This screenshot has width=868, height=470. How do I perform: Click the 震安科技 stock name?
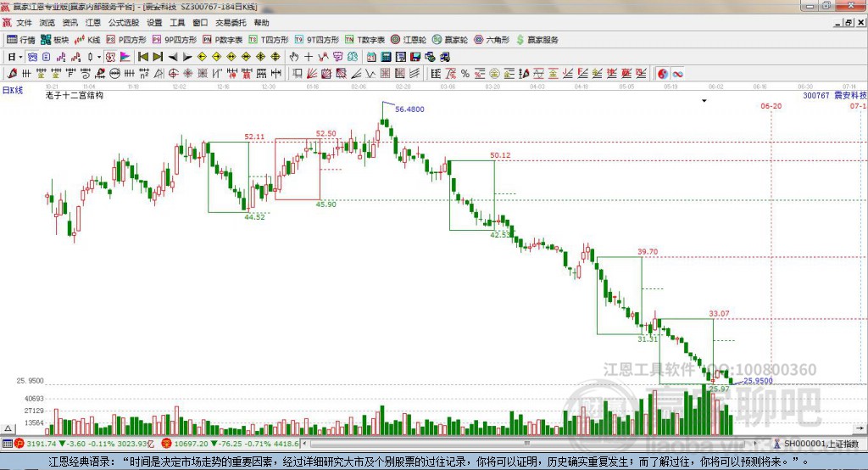point(850,95)
